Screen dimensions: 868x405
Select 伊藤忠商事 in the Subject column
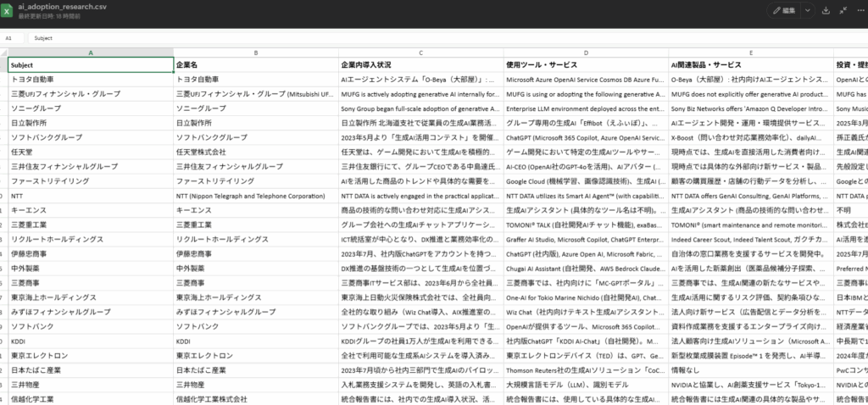click(91, 254)
